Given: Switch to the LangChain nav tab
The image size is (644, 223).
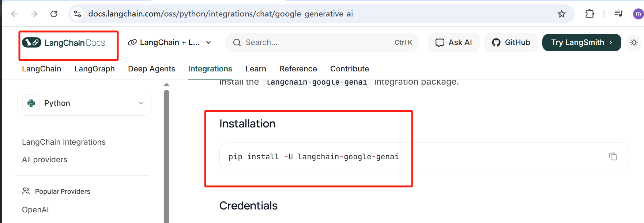Looking at the screenshot, I should point(41,69).
